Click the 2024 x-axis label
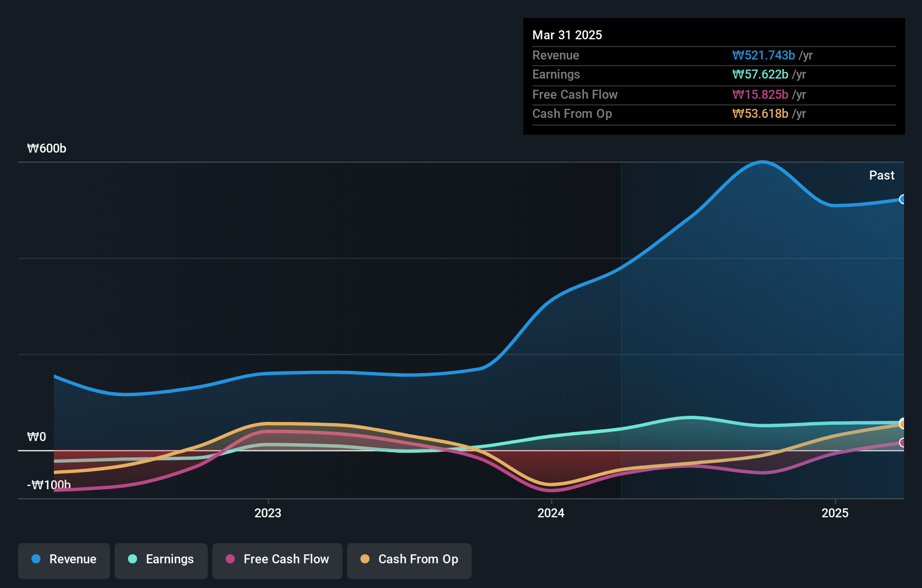Image resolution: width=922 pixels, height=588 pixels. coord(551,513)
